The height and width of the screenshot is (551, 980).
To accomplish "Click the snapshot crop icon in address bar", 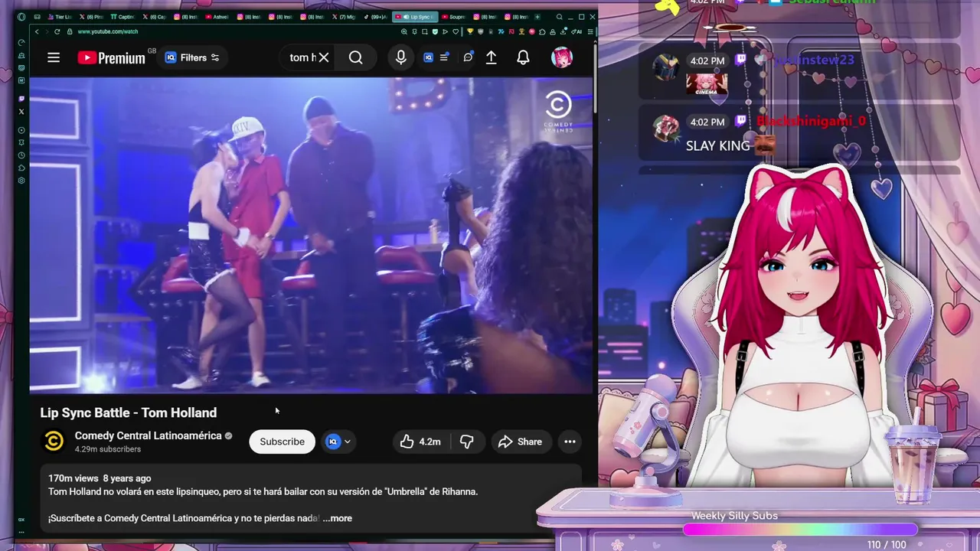I will click(x=425, y=31).
